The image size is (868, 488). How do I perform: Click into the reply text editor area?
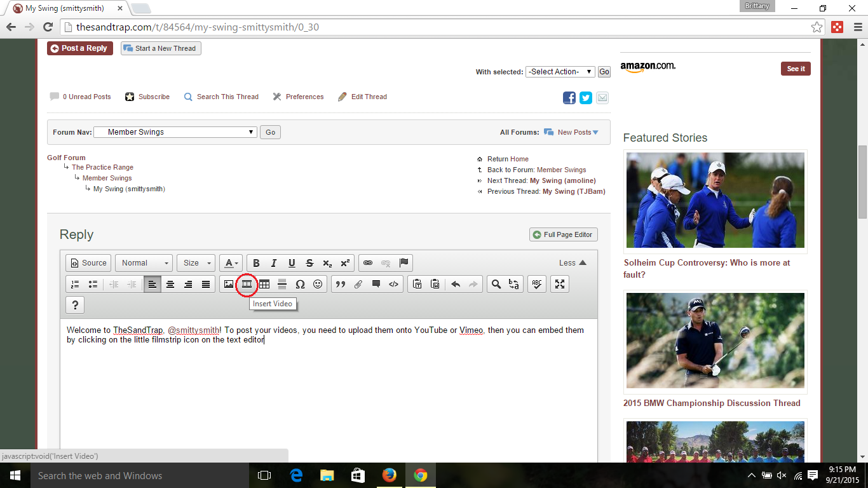click(x=329, y=394)
